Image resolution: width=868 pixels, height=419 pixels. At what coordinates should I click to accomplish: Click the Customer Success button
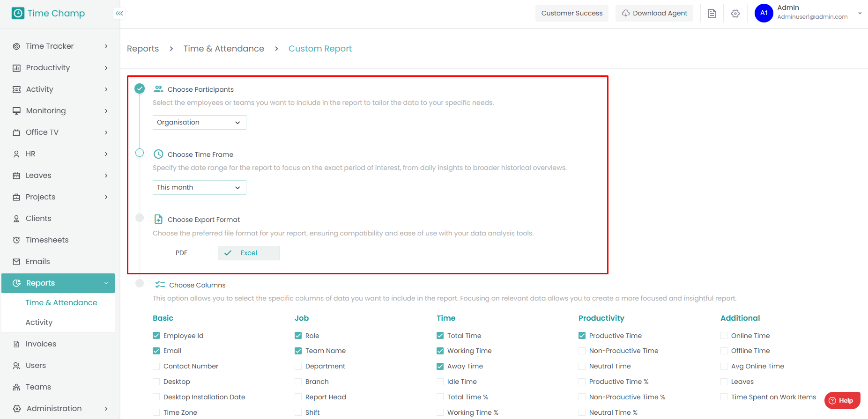coord(571,13)
